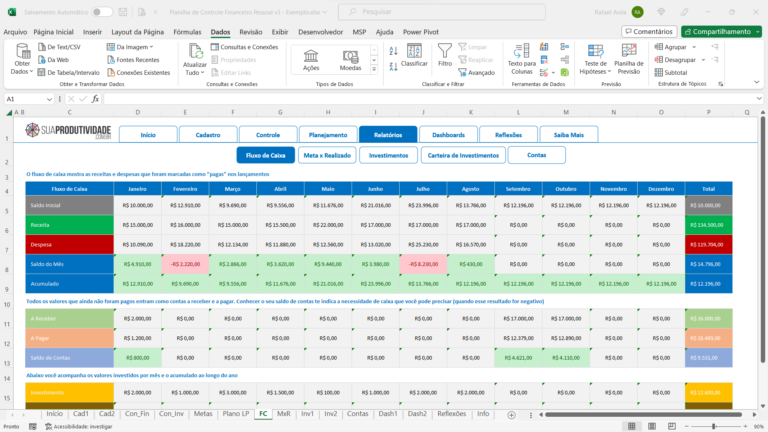Save the workbook with the disk icon
The width and height of the screenshot is (768, 432).
click(x=123, y=12)
